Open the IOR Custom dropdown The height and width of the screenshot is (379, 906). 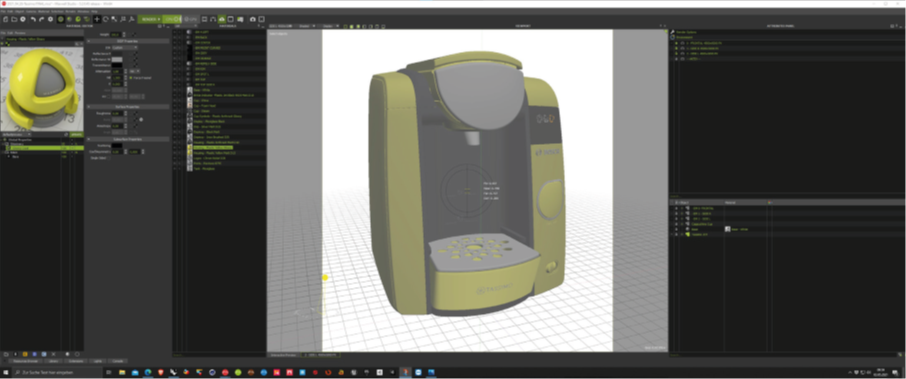[x=125, y=47]
